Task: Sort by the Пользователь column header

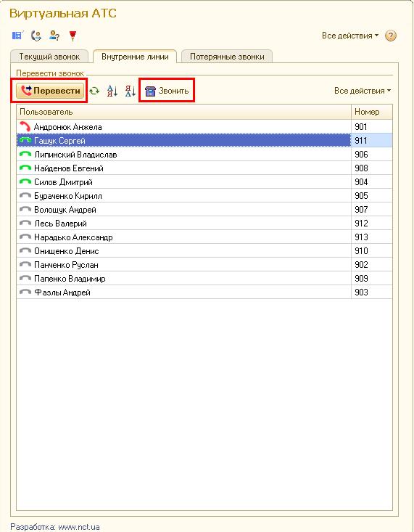Action: click(183, 112)
